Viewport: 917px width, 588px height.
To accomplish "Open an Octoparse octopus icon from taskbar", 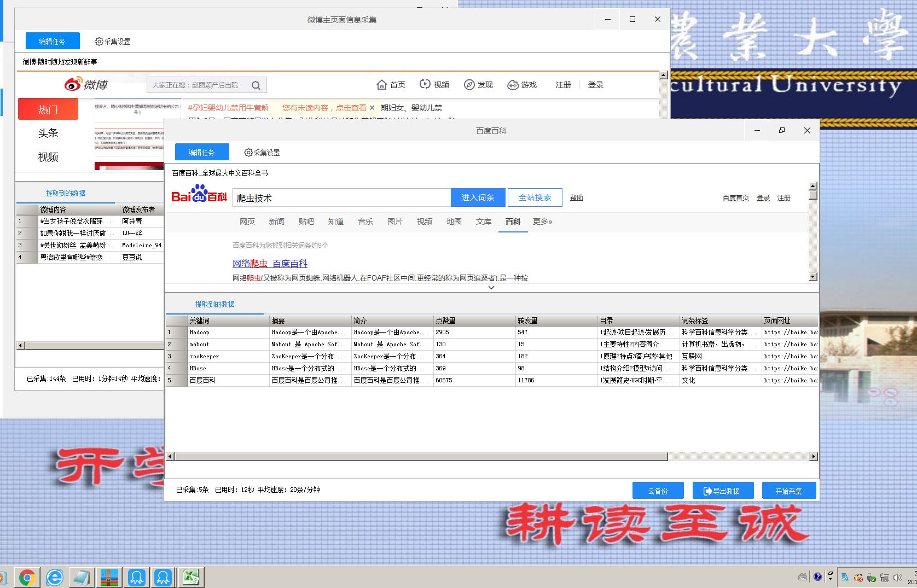I will coord(136,577).
